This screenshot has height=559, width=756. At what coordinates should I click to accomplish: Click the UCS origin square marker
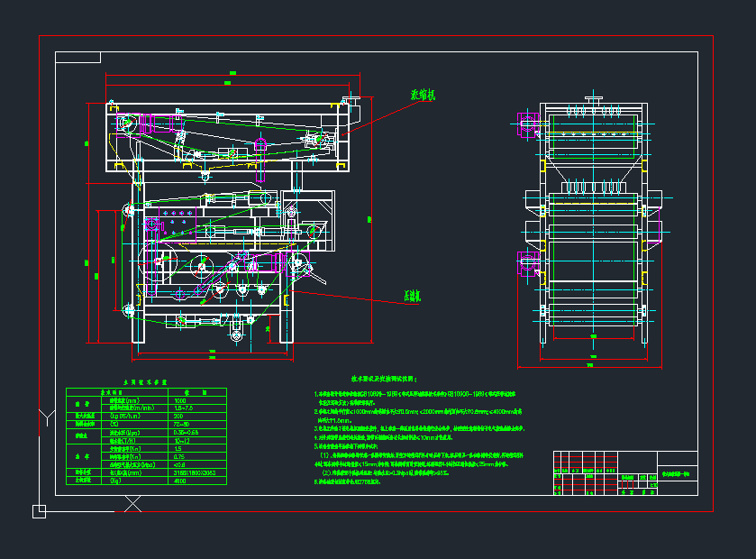(x=39, y=511)
